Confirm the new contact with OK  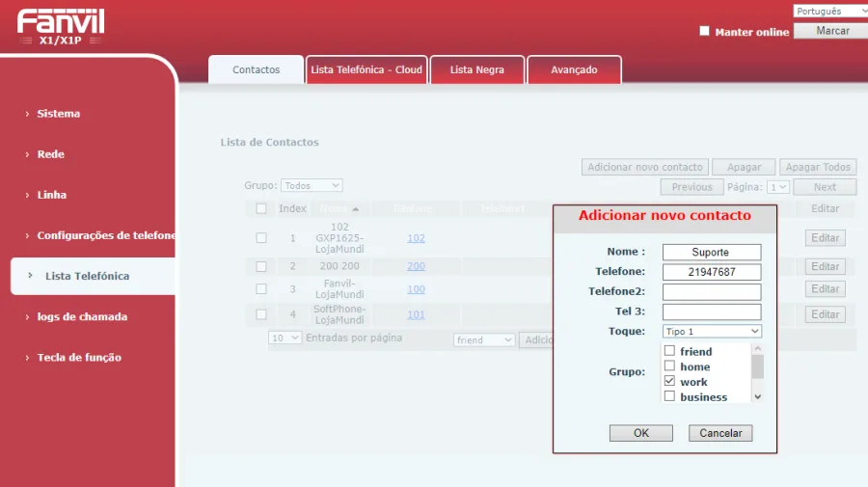[641, 433]
